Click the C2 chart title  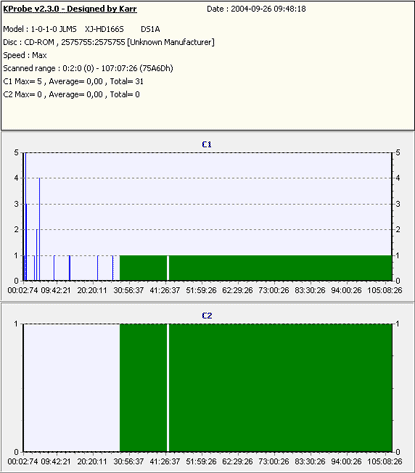click(x=207, y=315)
